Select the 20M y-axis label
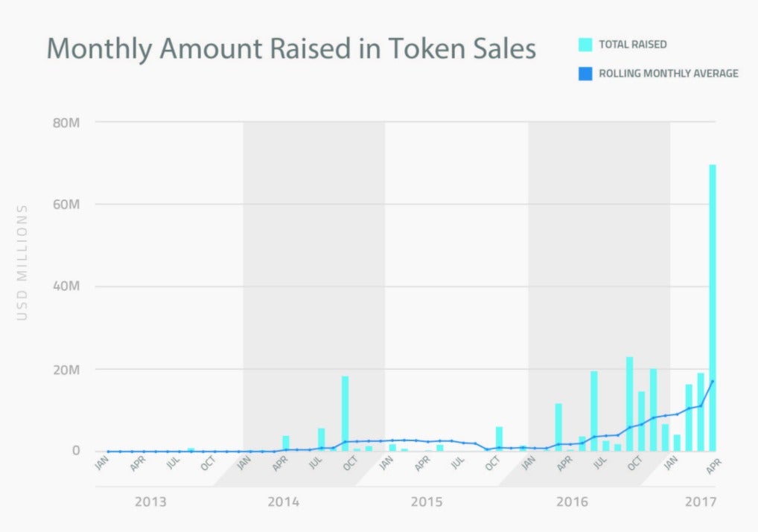 click(x=66, y=370)
